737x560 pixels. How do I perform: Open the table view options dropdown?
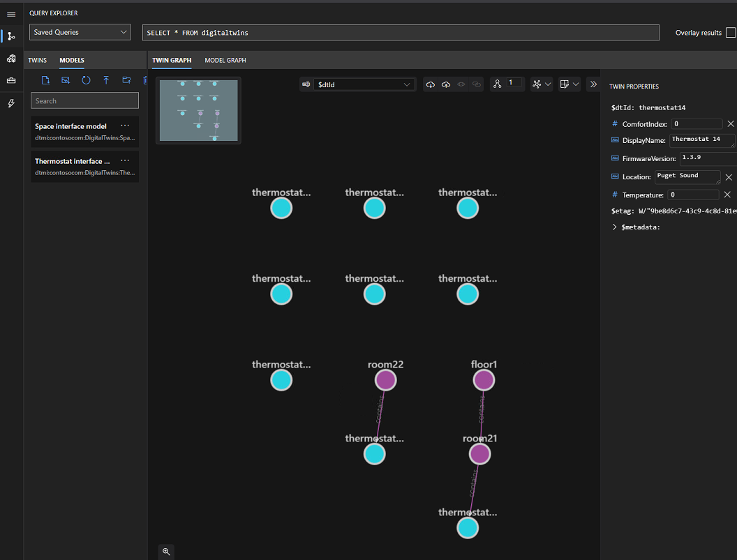(x=569, y=84)
